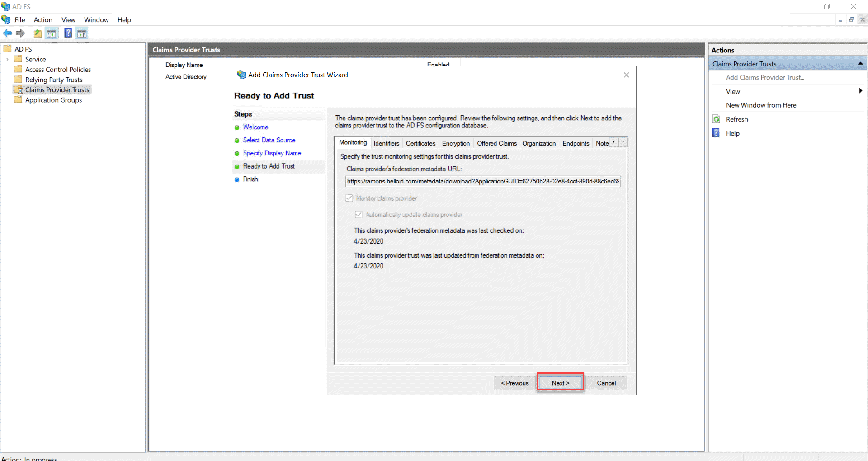Image resolution: width=868 pixels, height=461 pixels.
Task: Switch to the Notes tab
Action: [x=602, y=143]
